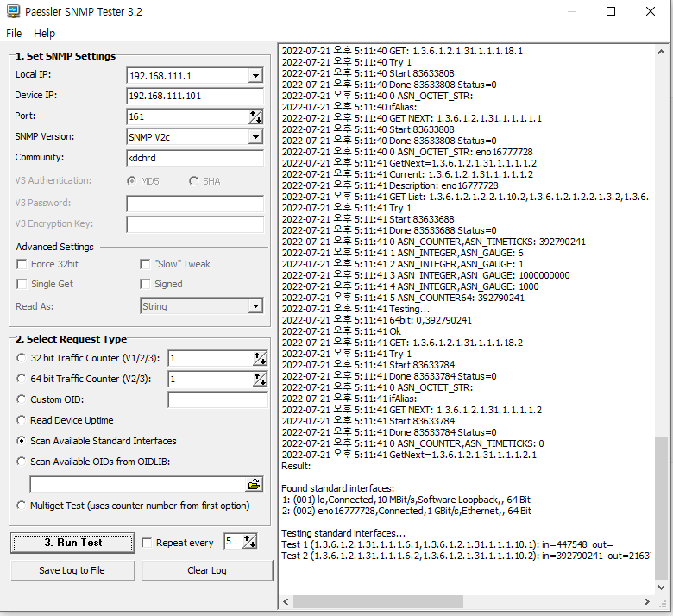This screenshot has width=673, height=616.
Task: Click the Port spinner arrows
Action: (255, 116)
